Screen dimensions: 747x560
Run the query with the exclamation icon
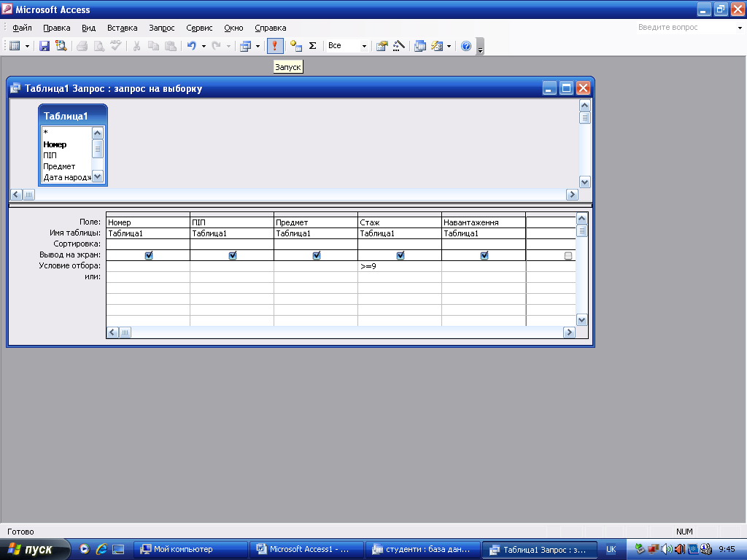point(275,46)
